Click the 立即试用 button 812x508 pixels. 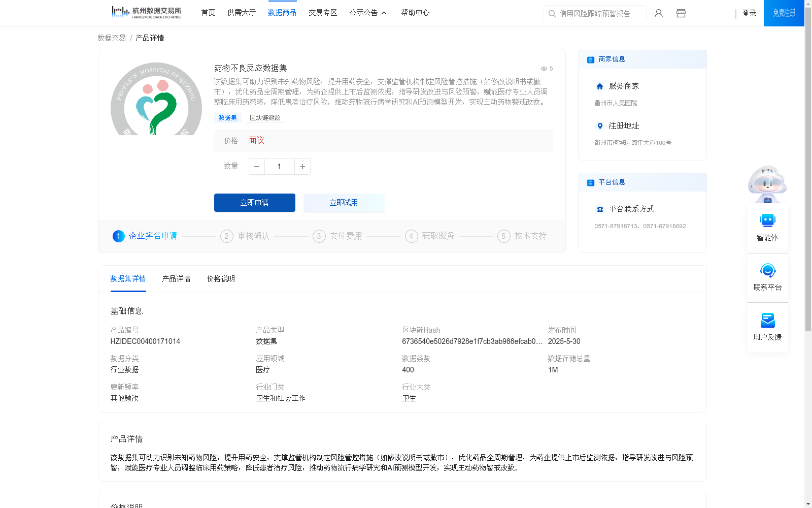point(344,203)
